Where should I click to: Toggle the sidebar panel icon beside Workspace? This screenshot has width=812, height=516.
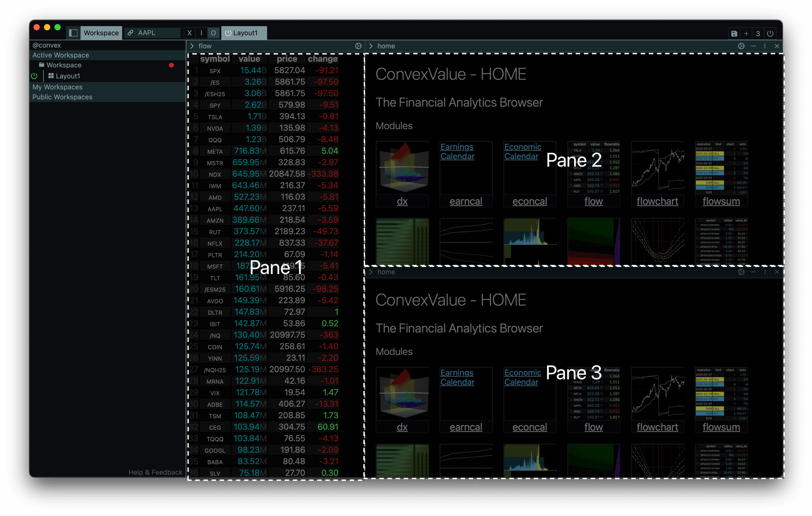click(73, 33)
